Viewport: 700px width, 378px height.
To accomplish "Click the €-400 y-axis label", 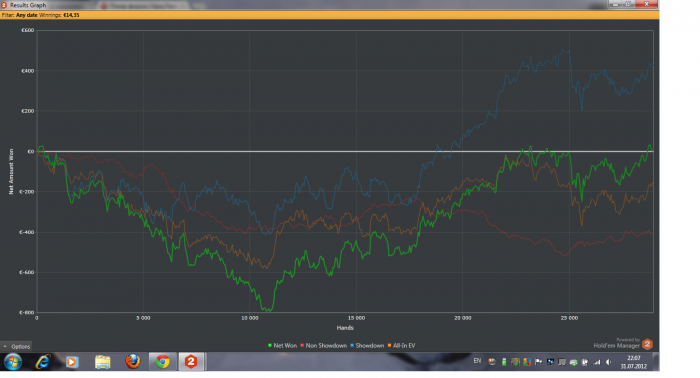I will tap(27, 232).
